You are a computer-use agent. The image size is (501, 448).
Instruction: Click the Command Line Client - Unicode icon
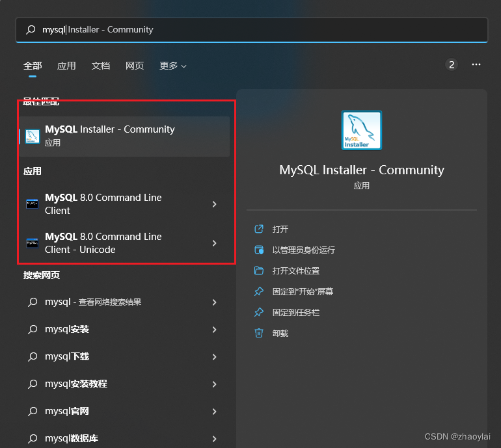click(x=33, y=243)
